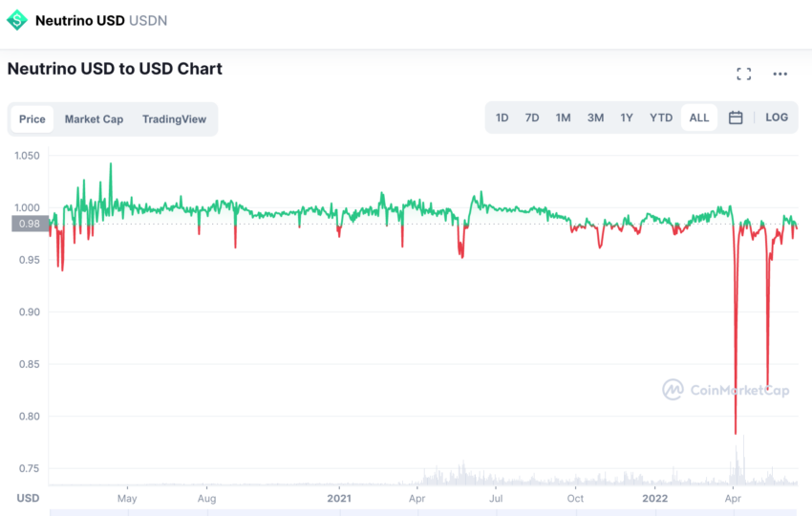This screenshot has height=516, width=812.
Task: Choose the 3M time range
Action: 595,118
